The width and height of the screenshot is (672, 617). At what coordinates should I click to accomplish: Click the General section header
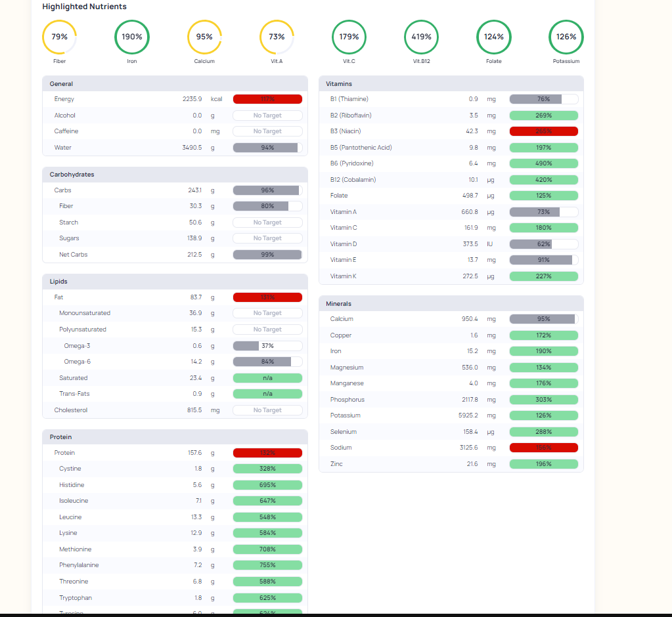[x=175, y=83]
